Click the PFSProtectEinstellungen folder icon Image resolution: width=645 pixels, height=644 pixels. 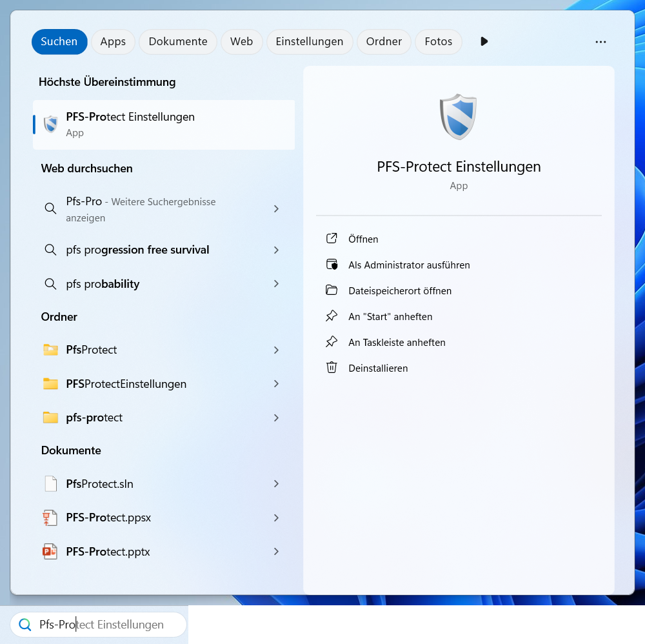[x=50, y=384]
